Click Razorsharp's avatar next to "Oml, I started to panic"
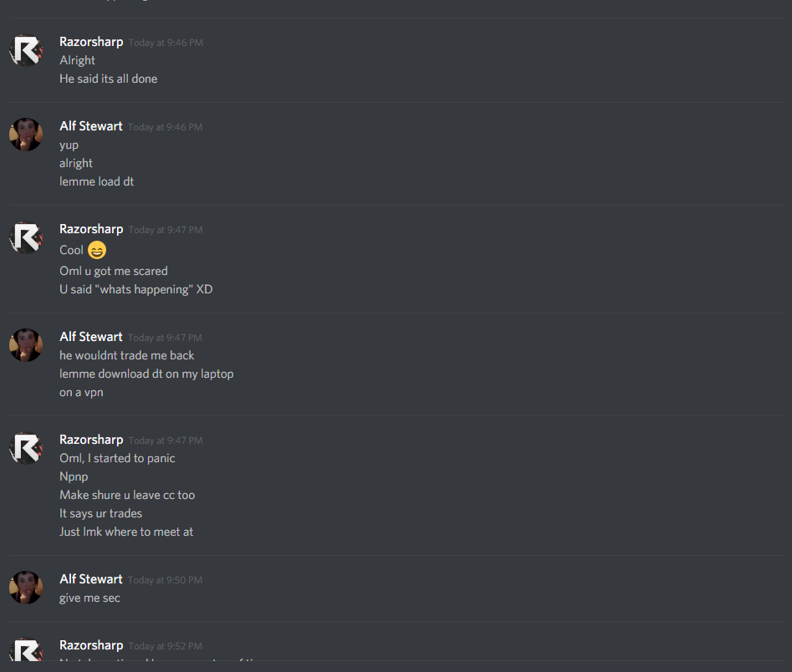 (26, 448)
